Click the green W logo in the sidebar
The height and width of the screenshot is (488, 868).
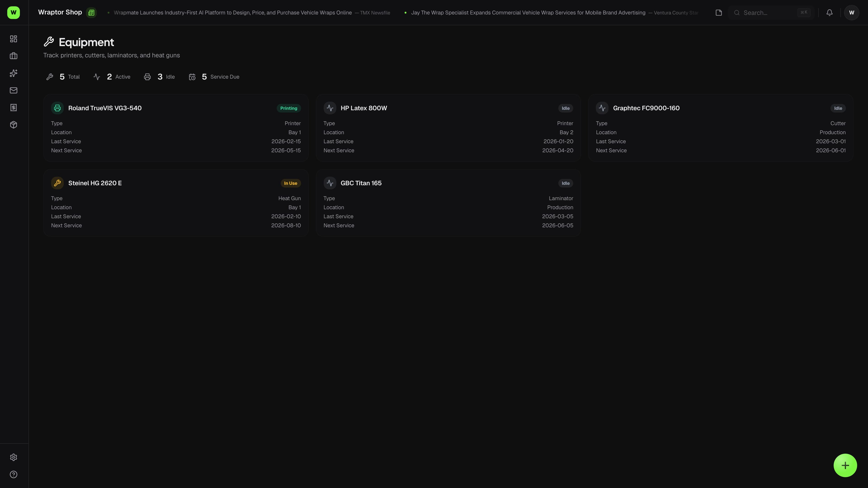tap(14, 12)
